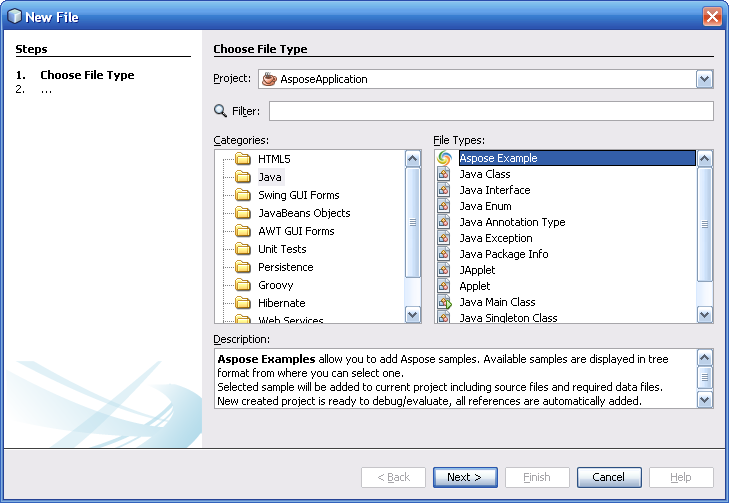Select Aspose Example file type

click(577, 158)
